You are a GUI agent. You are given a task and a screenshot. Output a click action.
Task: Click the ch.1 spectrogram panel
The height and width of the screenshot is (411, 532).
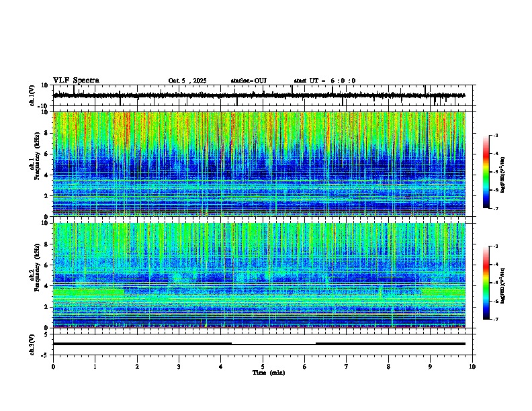coord(259,164)
